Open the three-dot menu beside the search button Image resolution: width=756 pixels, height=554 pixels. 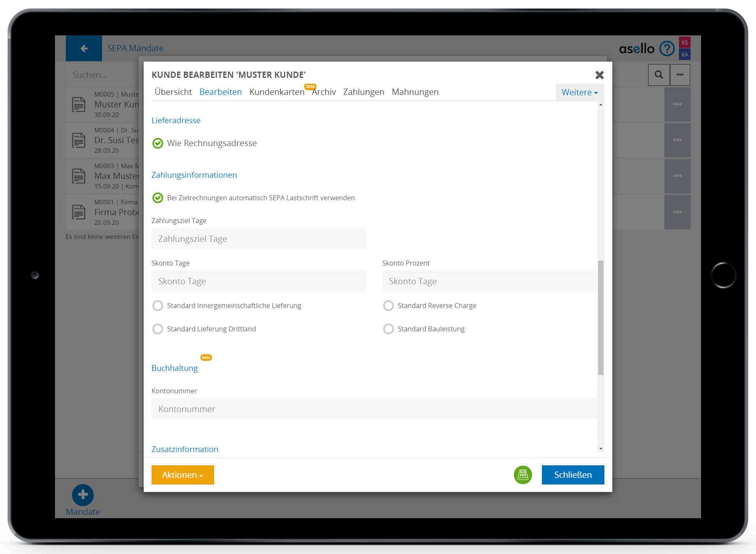(x=680, y=75)
